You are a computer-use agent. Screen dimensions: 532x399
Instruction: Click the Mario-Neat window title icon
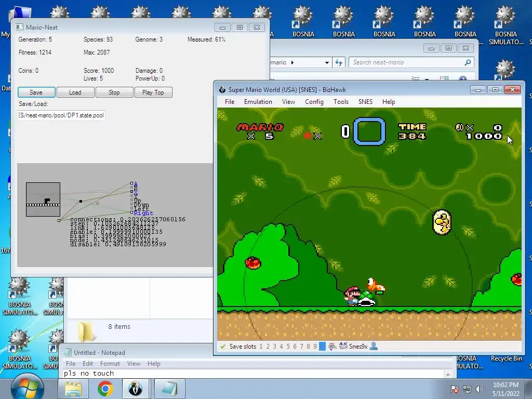tap(19, 27)
